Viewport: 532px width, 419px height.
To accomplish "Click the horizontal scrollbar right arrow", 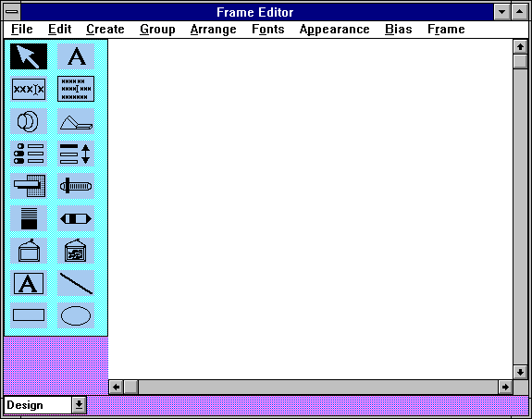I will coord(505,388).
